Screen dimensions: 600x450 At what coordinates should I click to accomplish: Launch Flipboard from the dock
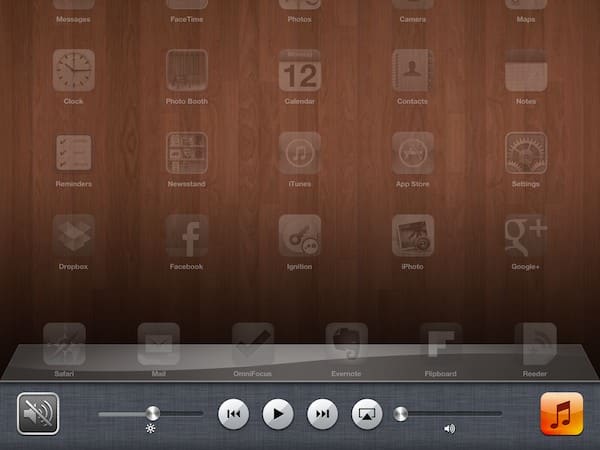coord(441,344)
